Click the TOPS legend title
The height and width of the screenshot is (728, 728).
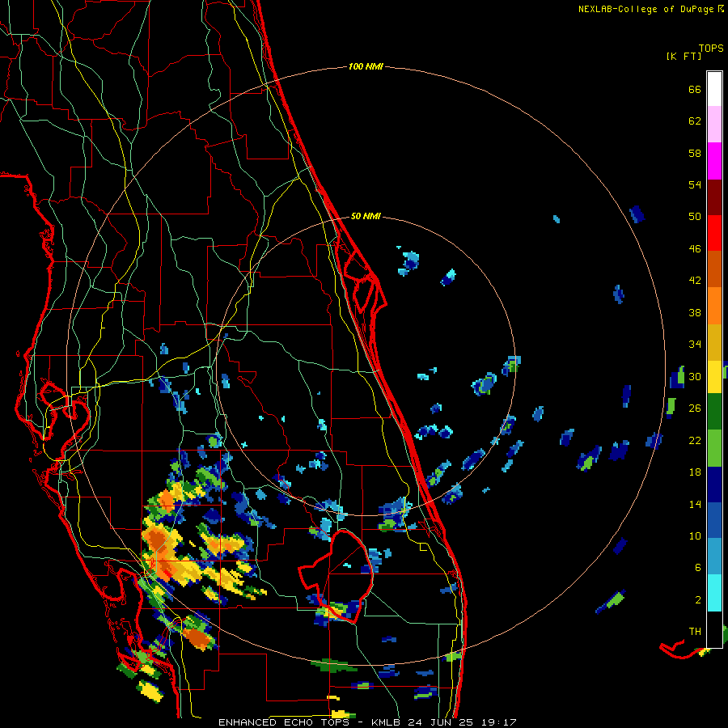711,49
